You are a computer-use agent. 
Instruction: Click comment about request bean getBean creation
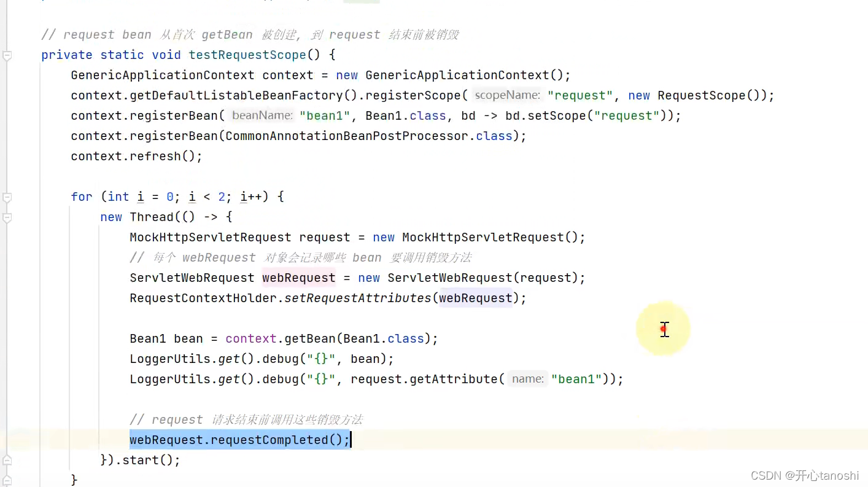(250, 34)
